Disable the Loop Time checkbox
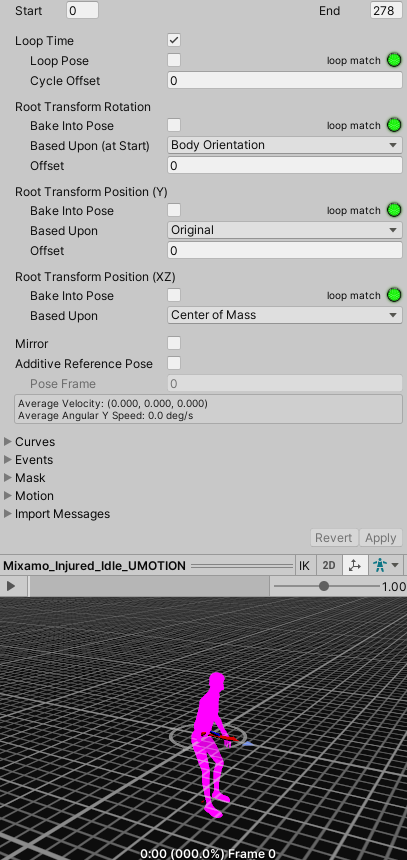Image resolution: width=407 pixels, height=860 pixels. pos(174,40)
